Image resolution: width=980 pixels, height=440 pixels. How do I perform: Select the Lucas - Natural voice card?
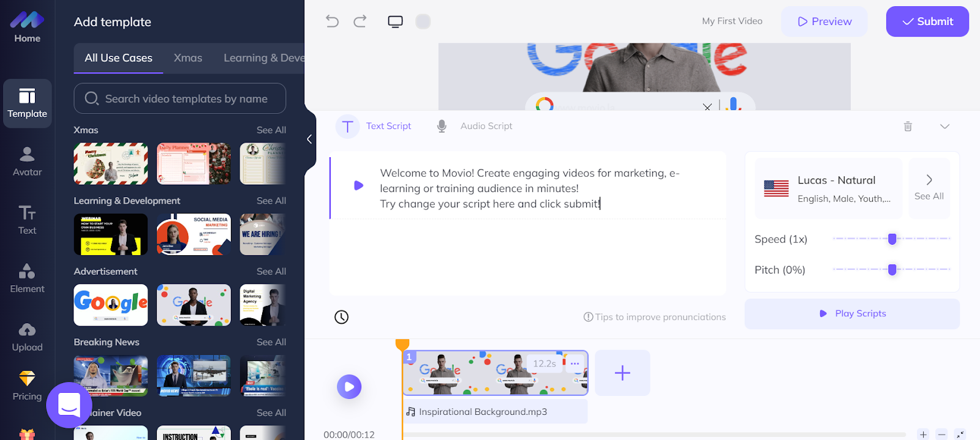tap(828, 188)
